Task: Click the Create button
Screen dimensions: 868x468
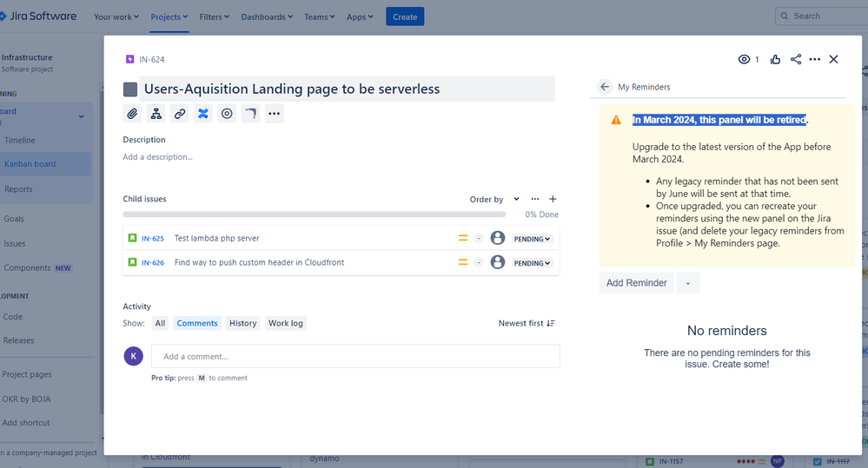Action: [x=405, y=16]
